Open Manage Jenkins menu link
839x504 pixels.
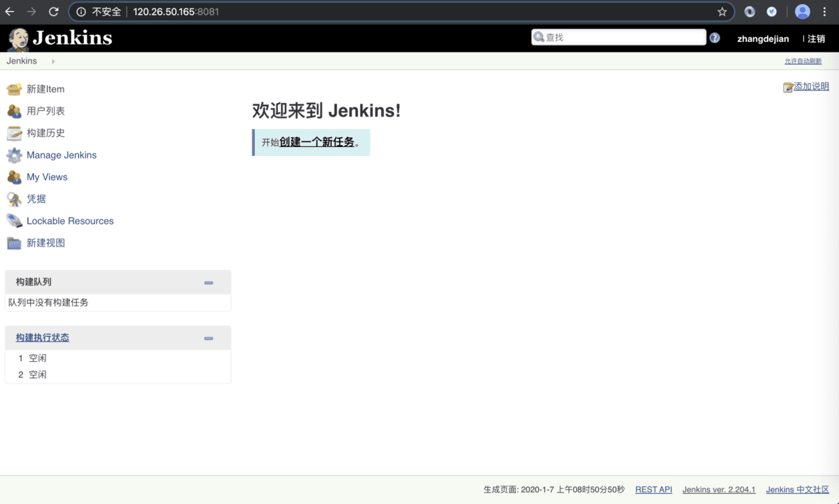(x=62, y=155)
